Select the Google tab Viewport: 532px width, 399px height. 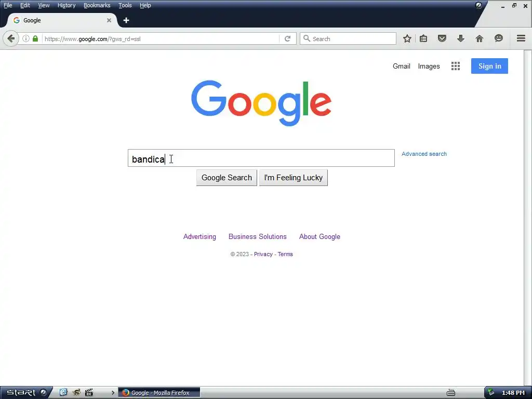(x=61, y=20)
